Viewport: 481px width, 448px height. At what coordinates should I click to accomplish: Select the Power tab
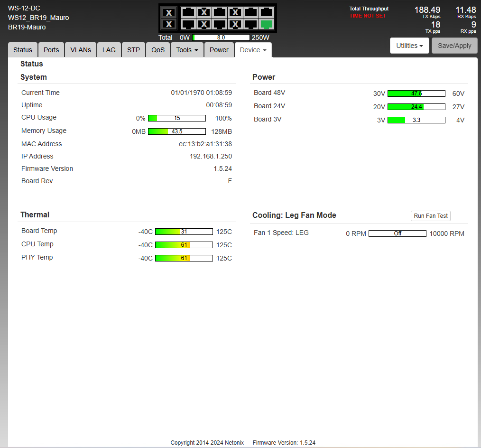[x=219, y=50]
